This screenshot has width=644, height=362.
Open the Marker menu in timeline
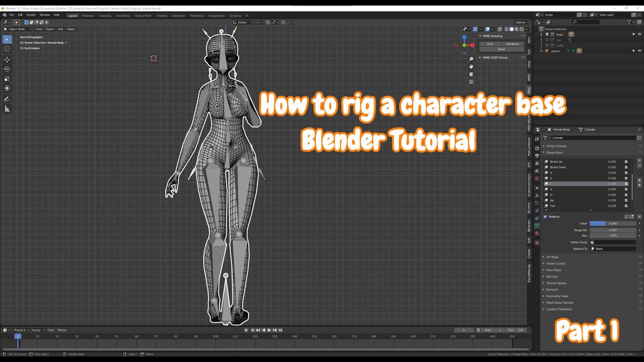[x=62, y=330]
